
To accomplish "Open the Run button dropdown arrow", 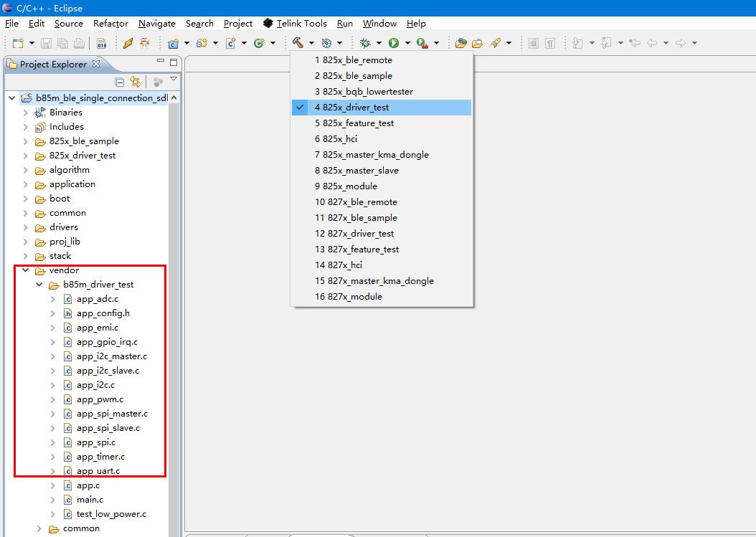I will (407, 43).
